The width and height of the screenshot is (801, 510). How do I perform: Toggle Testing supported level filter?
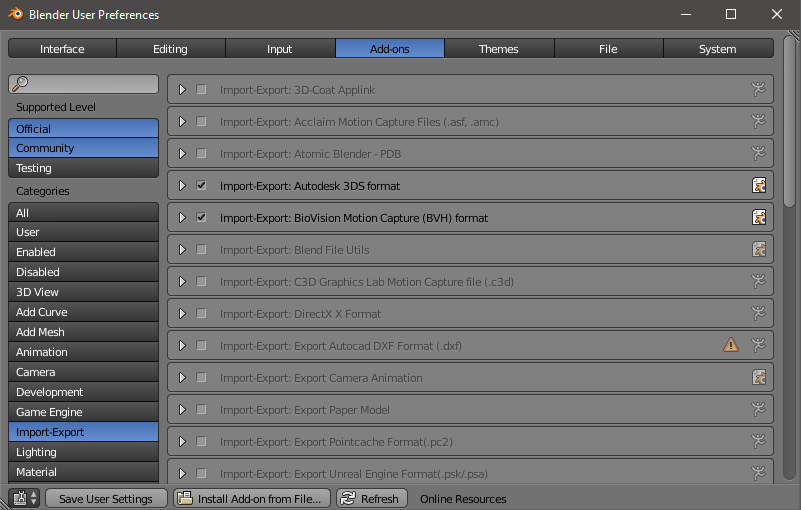pyautogui.click(x=83, y=168)
